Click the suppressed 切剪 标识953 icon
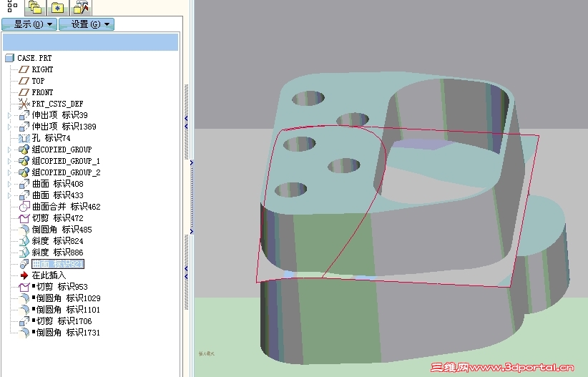The image size is (588, 377). click(24, 288)
